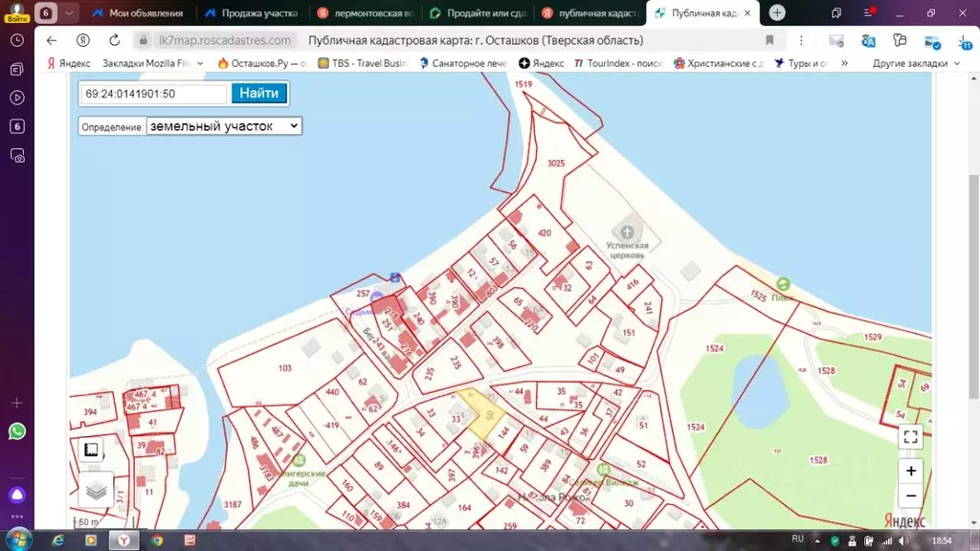Zoom in on the map with plus

point(911,471)
